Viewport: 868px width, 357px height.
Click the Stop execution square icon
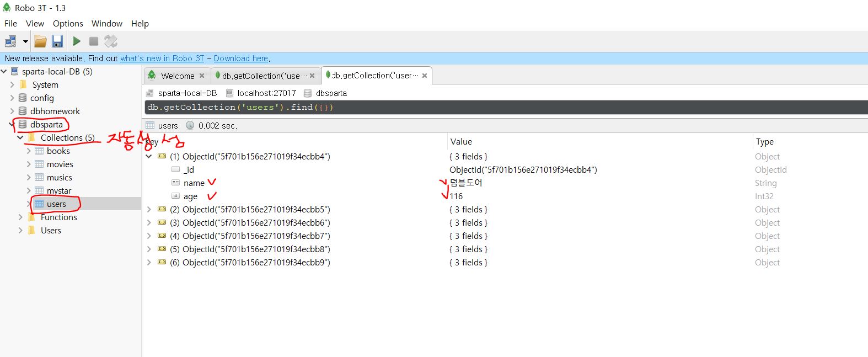(94, 41)
